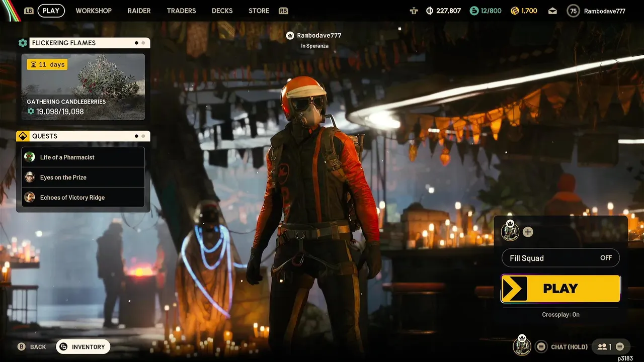Open the Rambodave777 profile name in top bar
The height and width of the screenshot is (362, 644).
[604, 11]
